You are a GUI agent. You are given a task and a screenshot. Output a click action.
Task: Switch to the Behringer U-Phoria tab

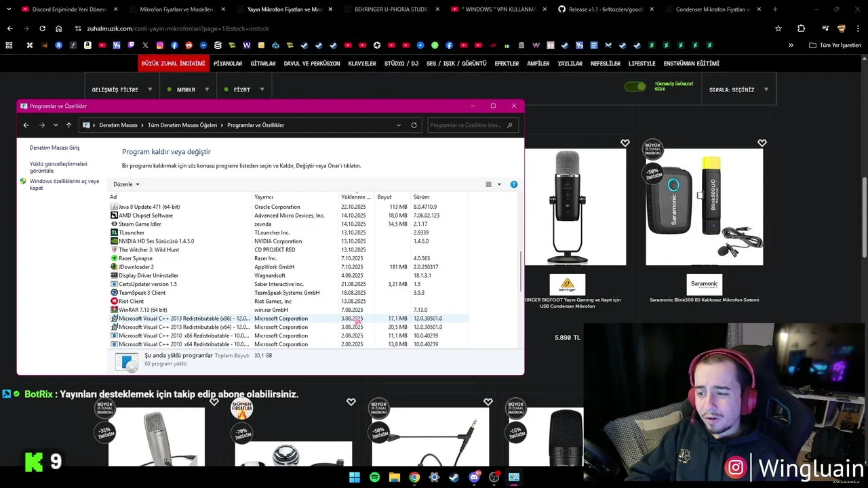click(391, 9)
